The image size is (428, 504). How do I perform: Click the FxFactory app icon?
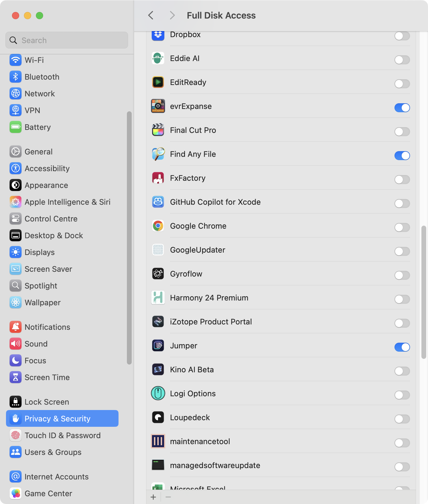pos(158,178)
